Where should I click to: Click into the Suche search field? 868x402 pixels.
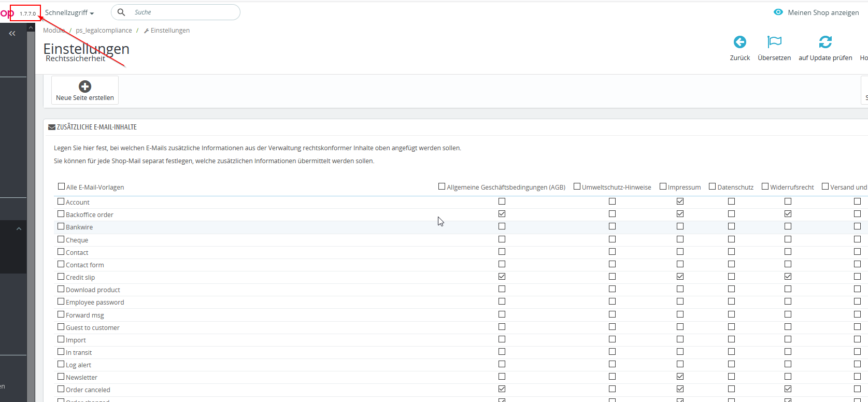tap(175, 12)
